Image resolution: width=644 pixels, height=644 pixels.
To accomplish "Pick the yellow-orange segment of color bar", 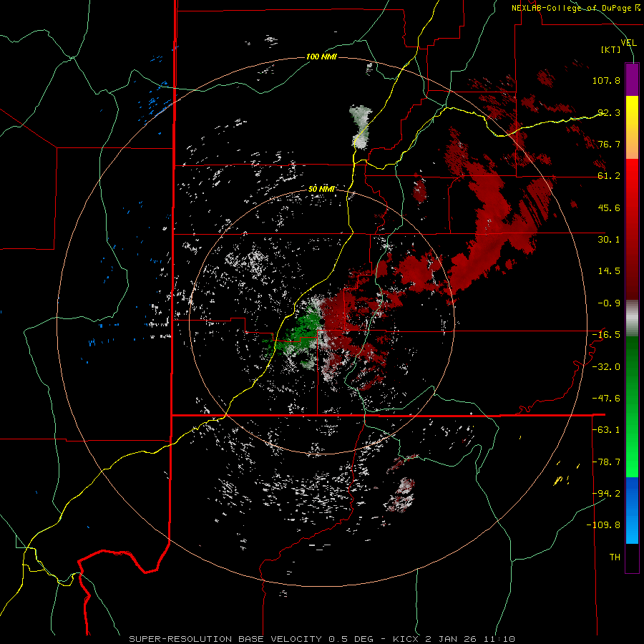I will (632, 127).
